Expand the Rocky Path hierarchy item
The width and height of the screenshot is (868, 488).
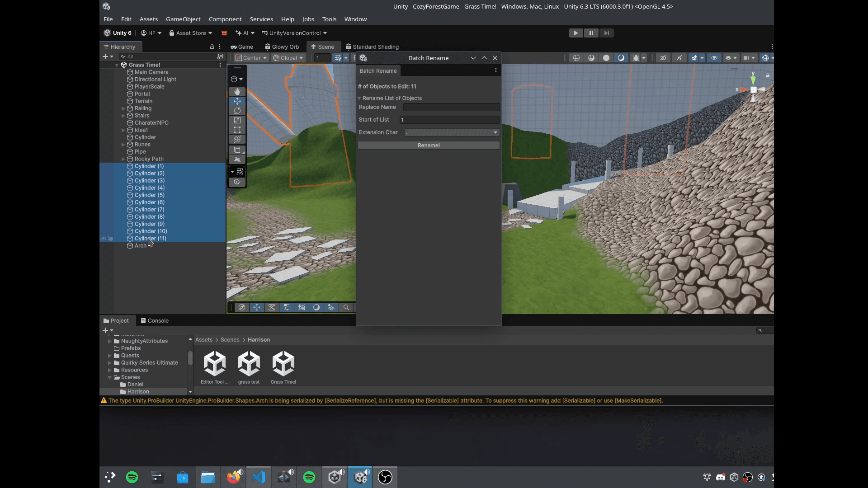(x=123, y=159)
